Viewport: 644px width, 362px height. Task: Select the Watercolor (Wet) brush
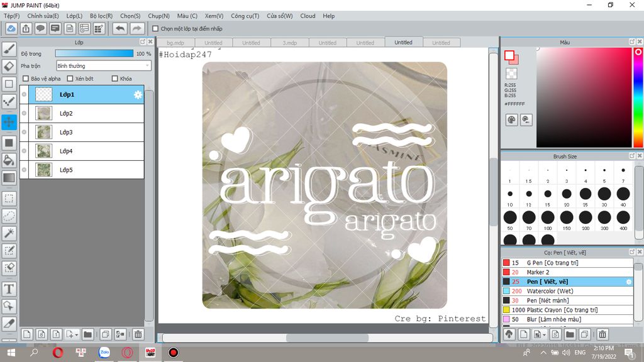[x=568, y=291]
